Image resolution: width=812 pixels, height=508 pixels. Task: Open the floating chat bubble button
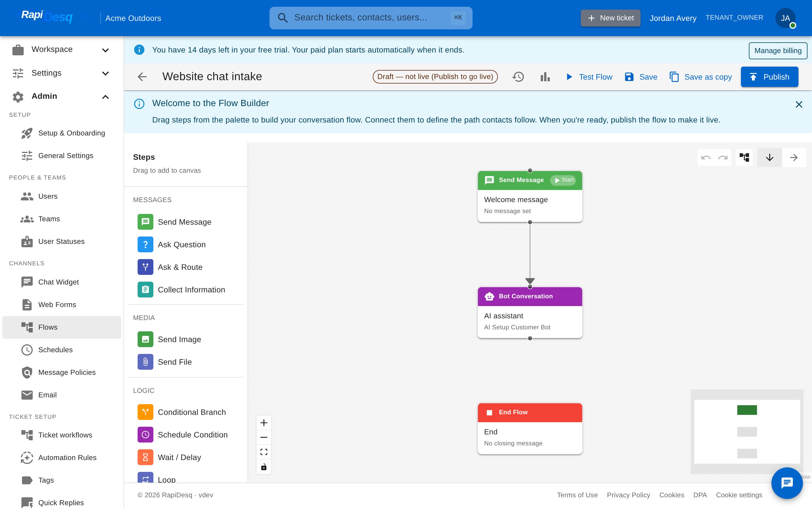(787, 483)
